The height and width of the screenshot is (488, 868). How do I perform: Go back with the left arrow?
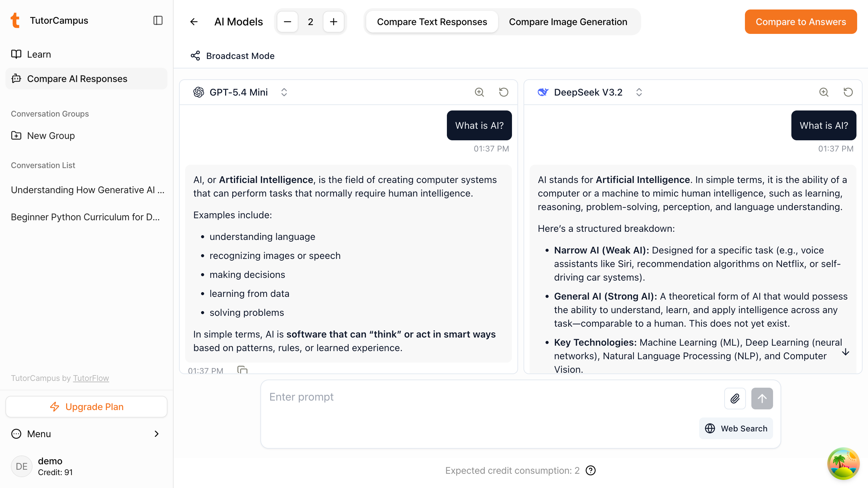coord(194,22)
